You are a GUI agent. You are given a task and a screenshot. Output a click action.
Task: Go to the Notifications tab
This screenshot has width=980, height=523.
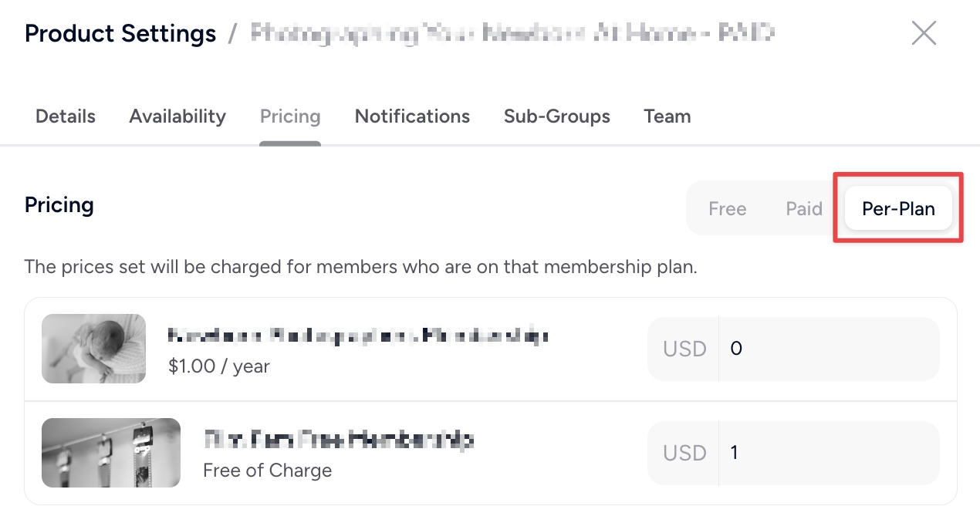(x=412, y=116)
